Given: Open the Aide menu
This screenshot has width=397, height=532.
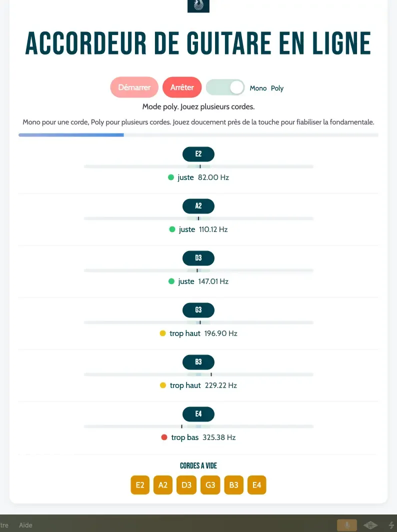Looking at the screenshot, I should pos(25,525).
